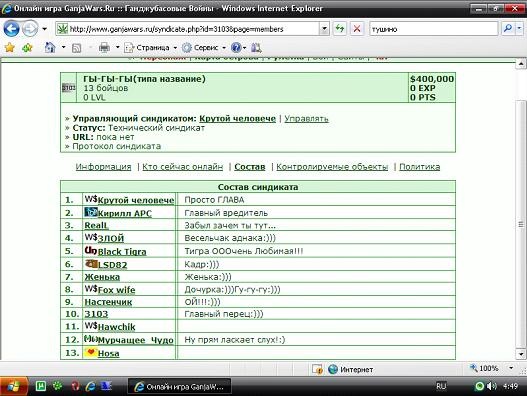Click syndicate 3103 logo in header
The image size is (527, 396).
69,88
